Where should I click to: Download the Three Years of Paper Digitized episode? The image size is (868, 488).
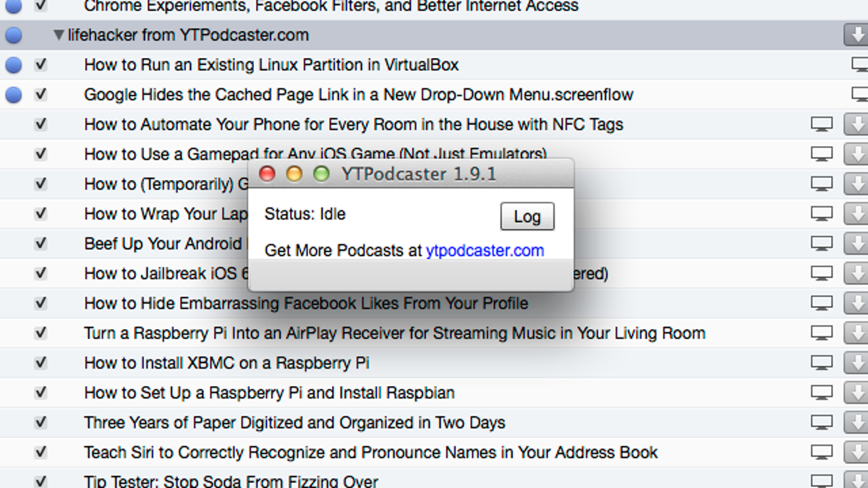tap(856, 422)
